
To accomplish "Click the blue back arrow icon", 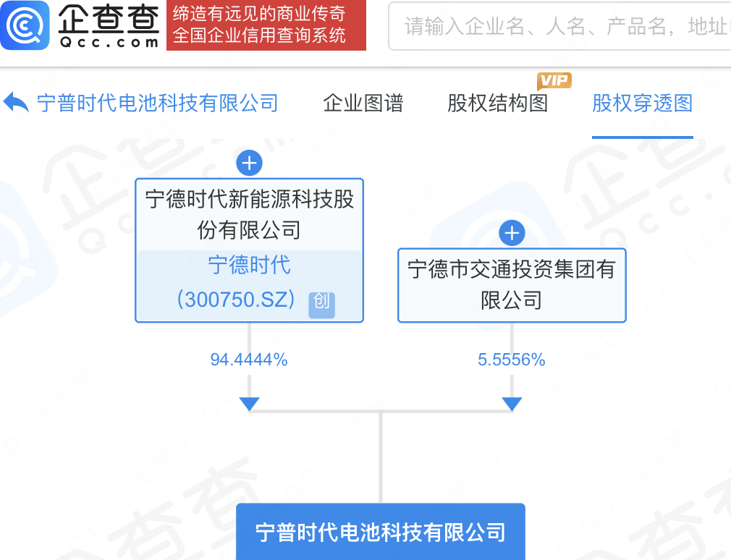I will tap(16, 102).
